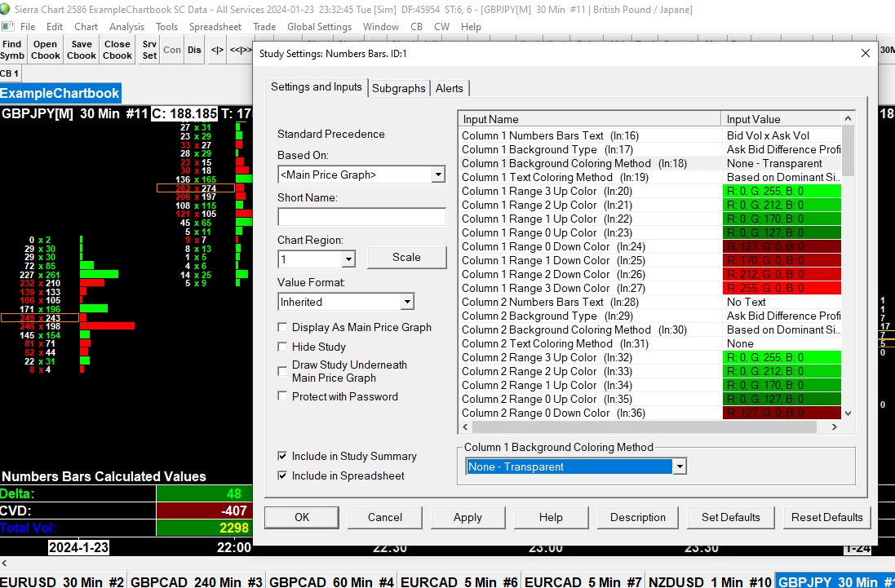This screenshot has width=895, height=588.
Task: Click the Short Name input field
Action: [362, 217]
